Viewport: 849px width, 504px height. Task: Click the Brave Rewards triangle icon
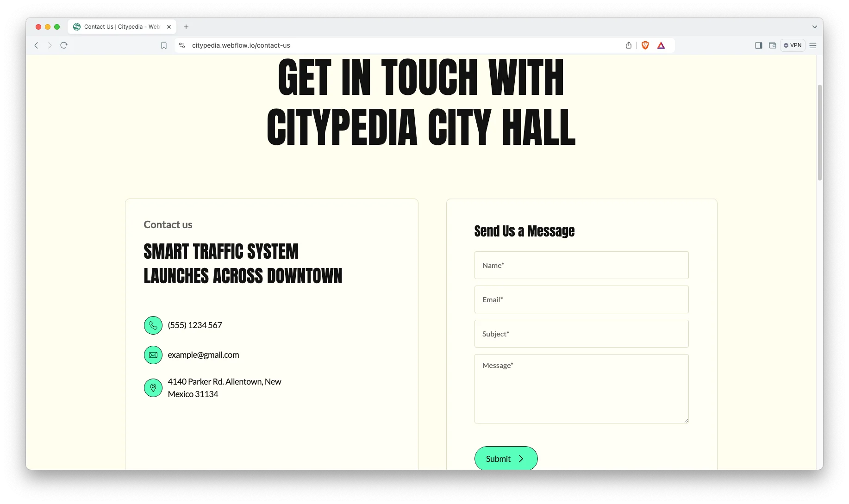click(661, 45)
